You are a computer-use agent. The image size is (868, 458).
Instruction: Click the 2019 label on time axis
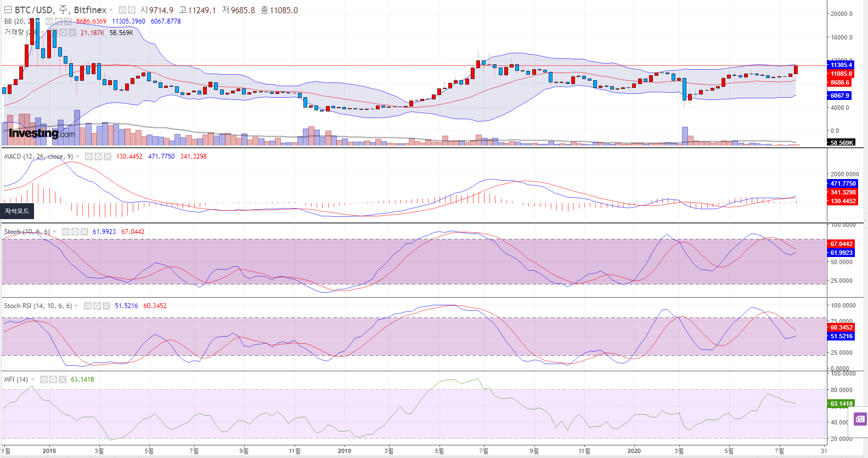pos(345,451)
